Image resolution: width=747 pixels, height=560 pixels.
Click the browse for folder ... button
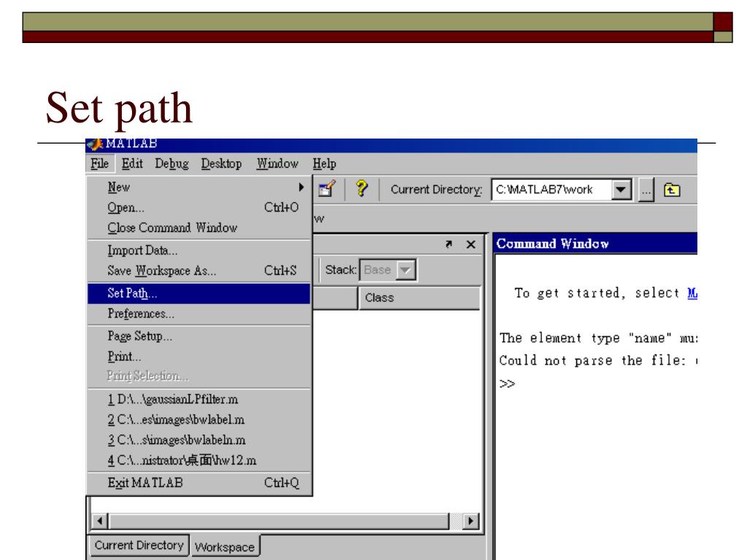(x=646, y=190)
